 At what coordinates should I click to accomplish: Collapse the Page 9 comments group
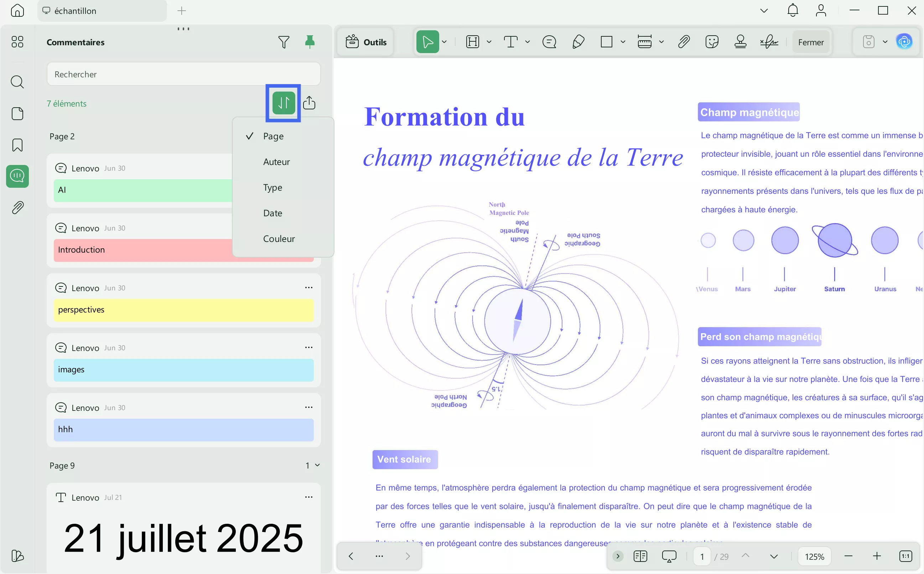click(x=317, y=465)
